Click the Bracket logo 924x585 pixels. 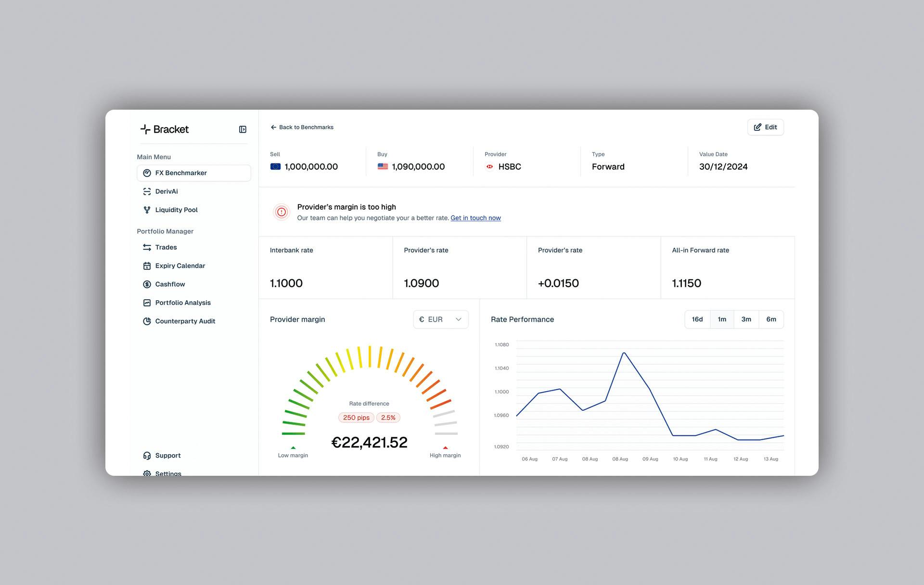coord(165,129)
